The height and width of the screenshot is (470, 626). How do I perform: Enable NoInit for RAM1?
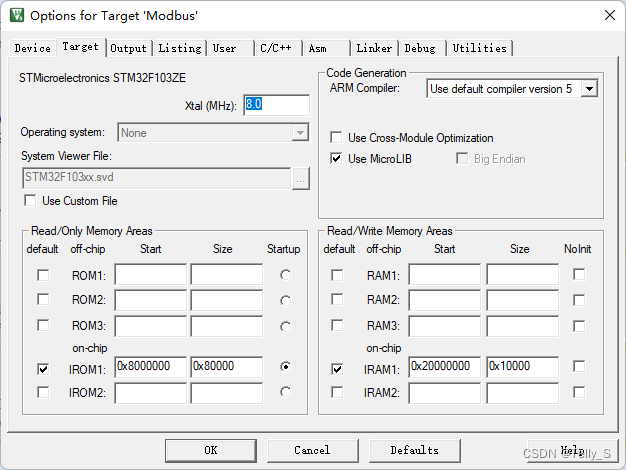tap(579, 274)
